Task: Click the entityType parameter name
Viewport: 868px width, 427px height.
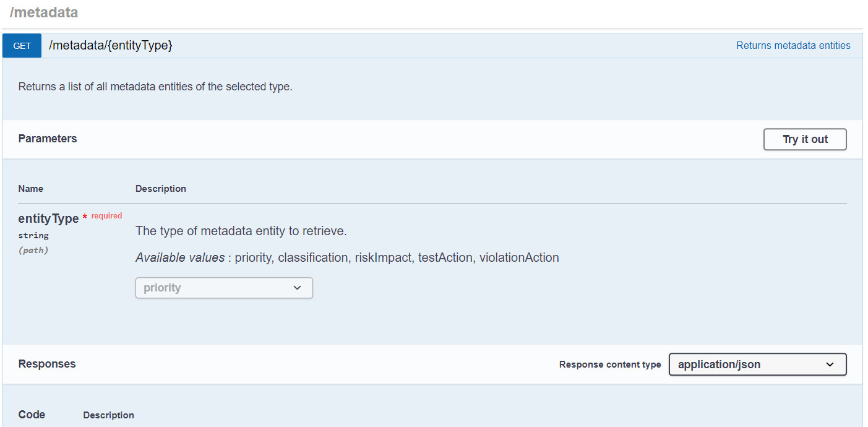Action: pos(48,218)
